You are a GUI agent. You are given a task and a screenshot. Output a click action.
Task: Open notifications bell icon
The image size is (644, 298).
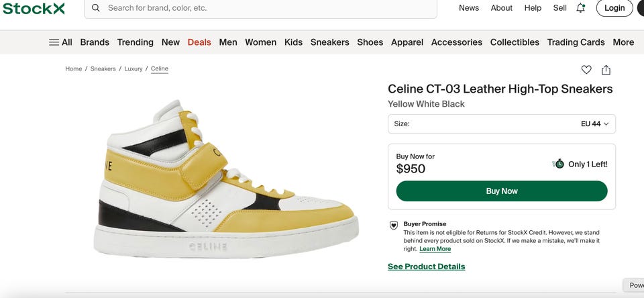(x=581, y=8)
